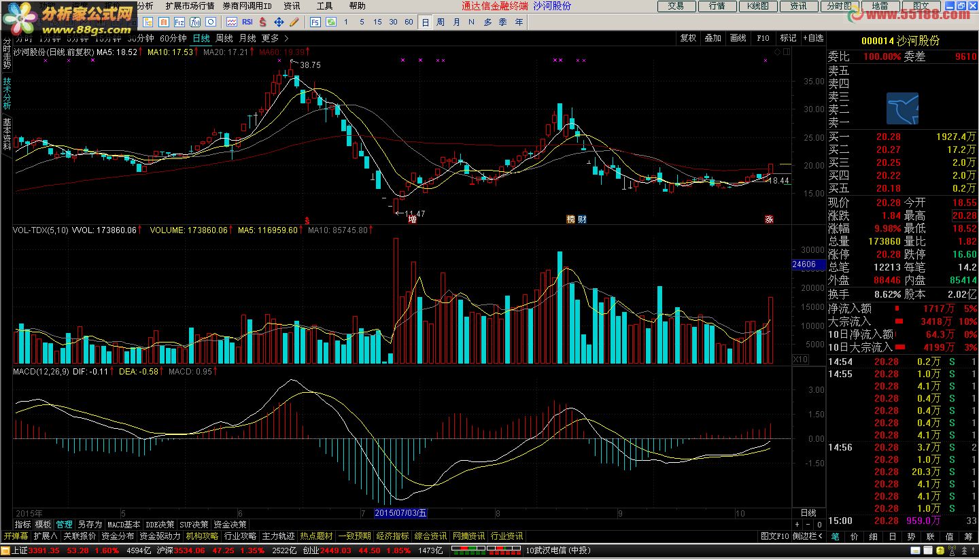This screenshot has width=979, height=560.
Task: Open the 券商网调用ID menu
Action: tap(247, 5)
